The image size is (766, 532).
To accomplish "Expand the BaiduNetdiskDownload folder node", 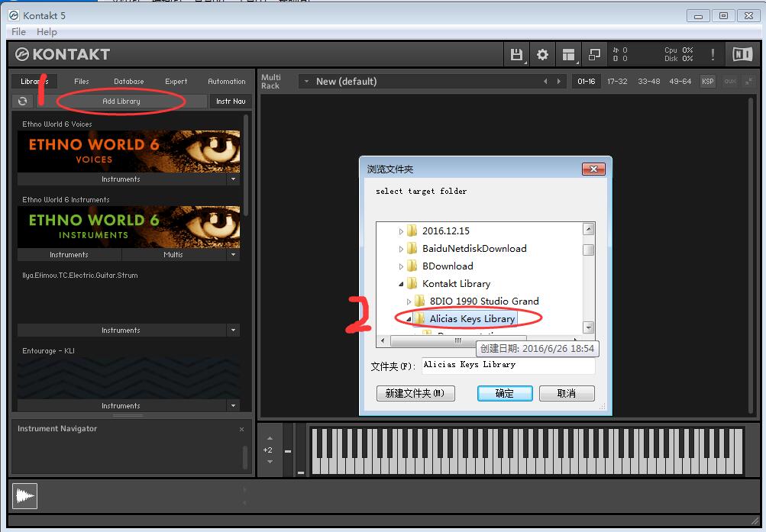I will tap(401, 249).
